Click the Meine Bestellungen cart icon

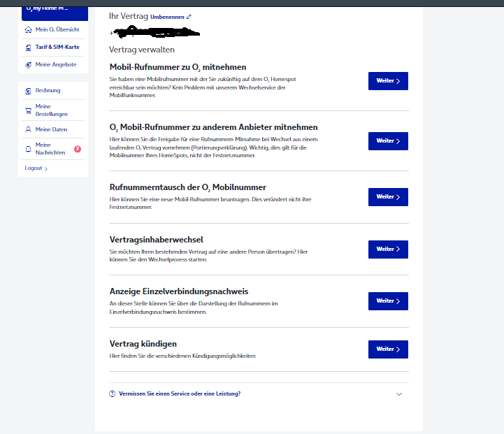coord(28,111)
